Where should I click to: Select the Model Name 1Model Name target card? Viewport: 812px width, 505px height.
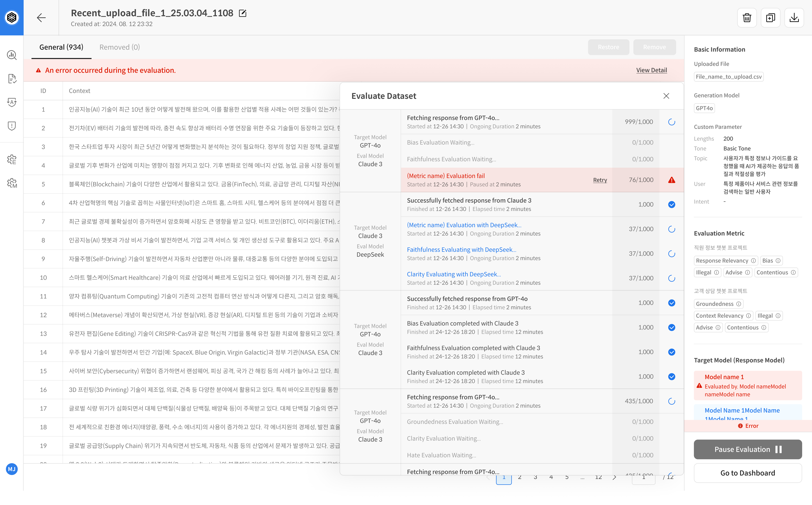(748, 412)
